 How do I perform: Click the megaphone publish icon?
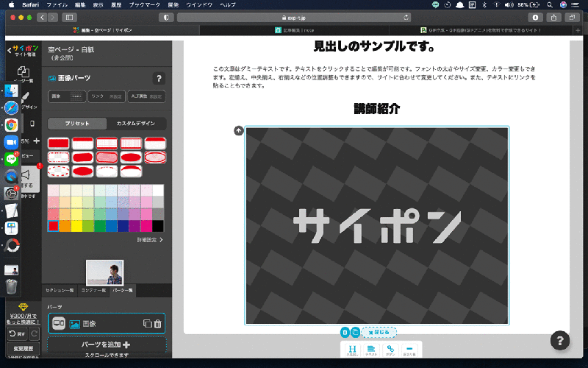click(26, 174)
